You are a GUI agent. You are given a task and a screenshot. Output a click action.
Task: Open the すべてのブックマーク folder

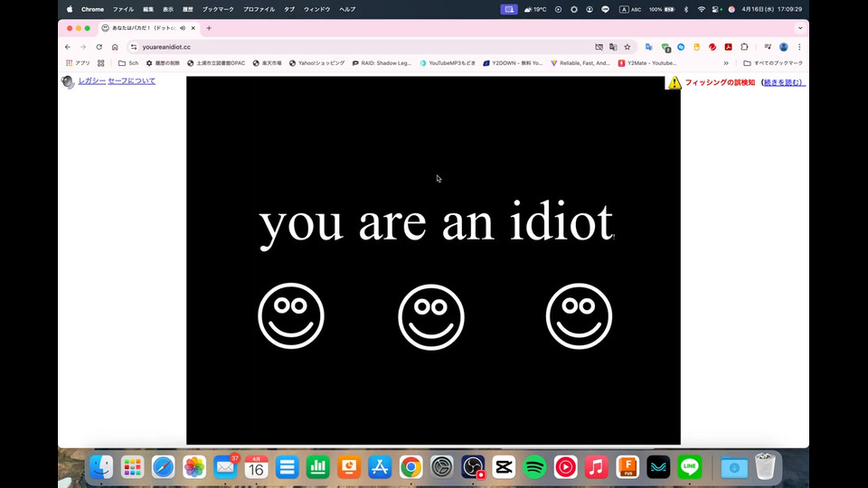point(772,63)
